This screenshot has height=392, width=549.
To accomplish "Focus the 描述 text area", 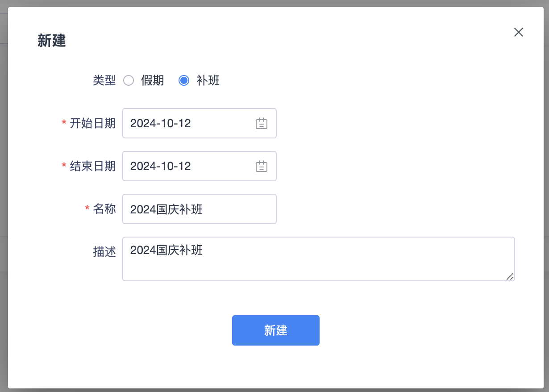I will [318, 259].
